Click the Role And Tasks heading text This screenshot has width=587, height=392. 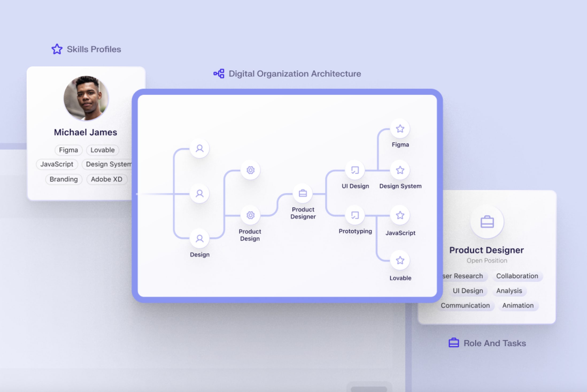(495, 343)
